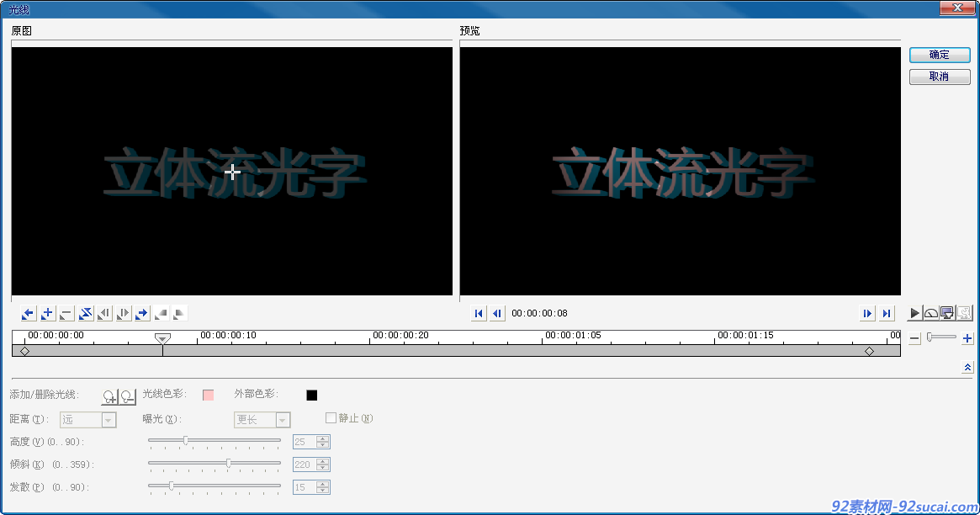The width and height of the screenshot is (980, 515).
Task: Step back one frame in the preview
Action: click(497, 314)
